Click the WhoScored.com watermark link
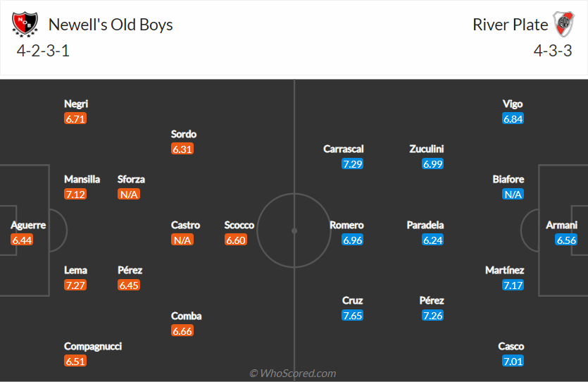Image resolution: width=588 pixels, height=382 pixels. (293, 374)
